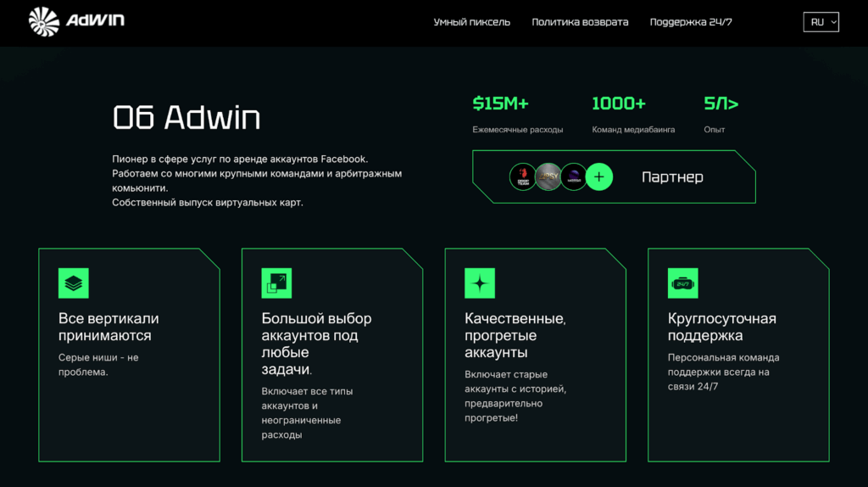Click the gray Gipsy partner avatar

[x=548, y=176]
